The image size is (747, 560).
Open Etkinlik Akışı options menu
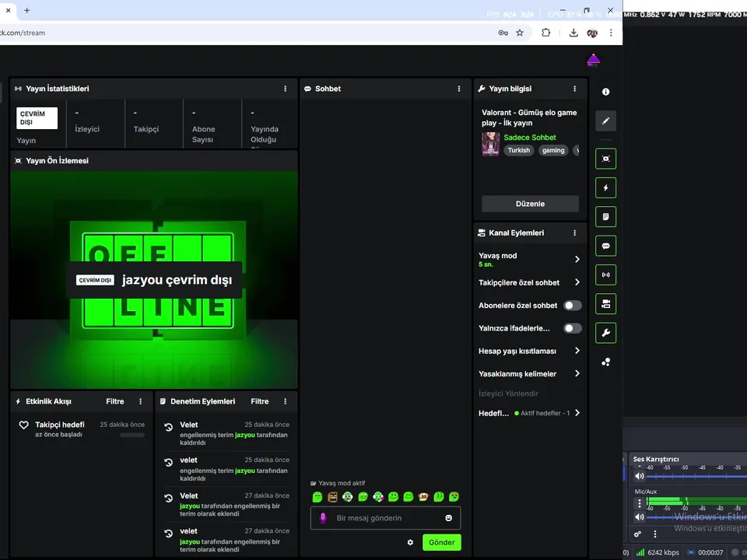tap(141, 401)
